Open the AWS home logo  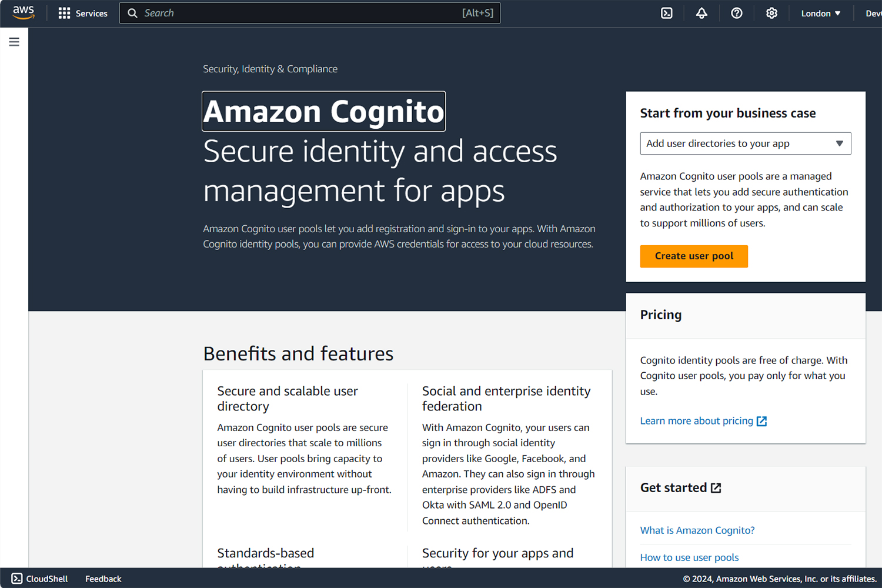click(24, 13)
